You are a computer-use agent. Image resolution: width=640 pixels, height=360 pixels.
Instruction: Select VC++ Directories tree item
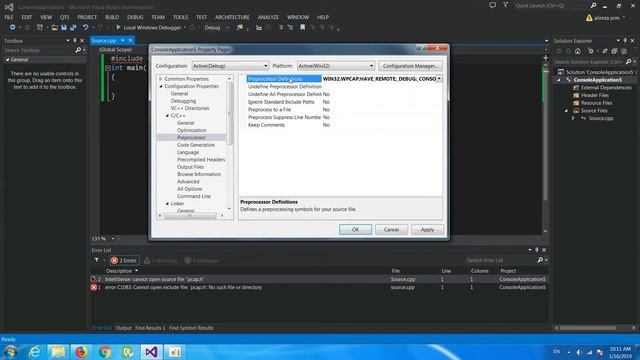click(x=190, y=108)
